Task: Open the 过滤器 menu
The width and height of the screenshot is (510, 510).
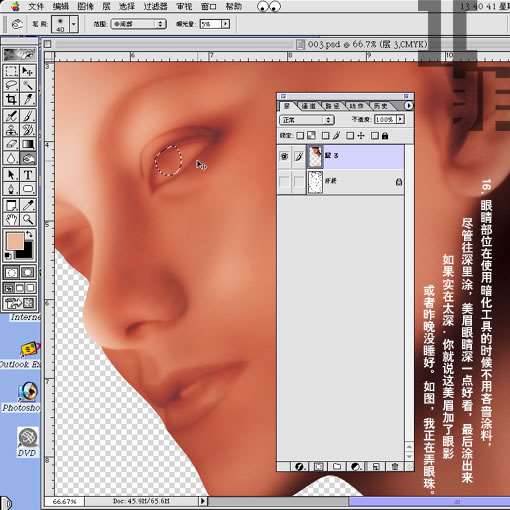Action: point(155,6)
